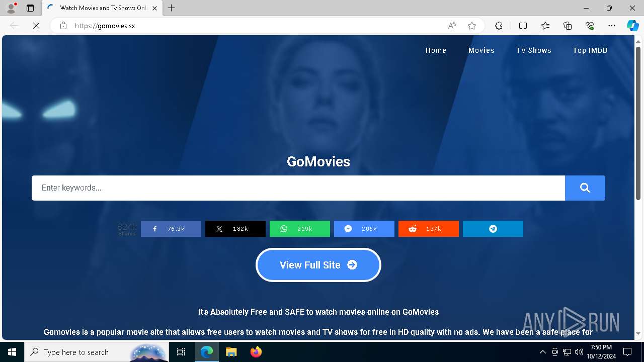Open the browser profile icon
The image size is (644, 362).
pos(11,8)
